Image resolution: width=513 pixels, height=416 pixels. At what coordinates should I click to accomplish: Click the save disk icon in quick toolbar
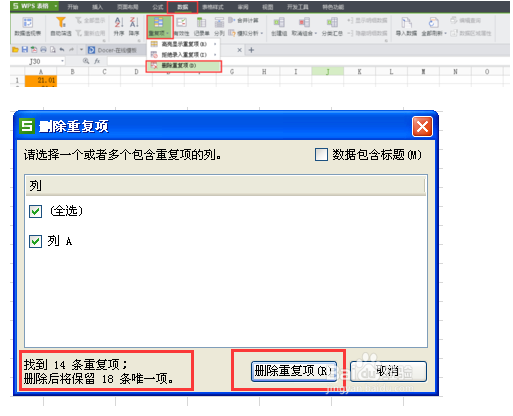(x=25, y=50)
